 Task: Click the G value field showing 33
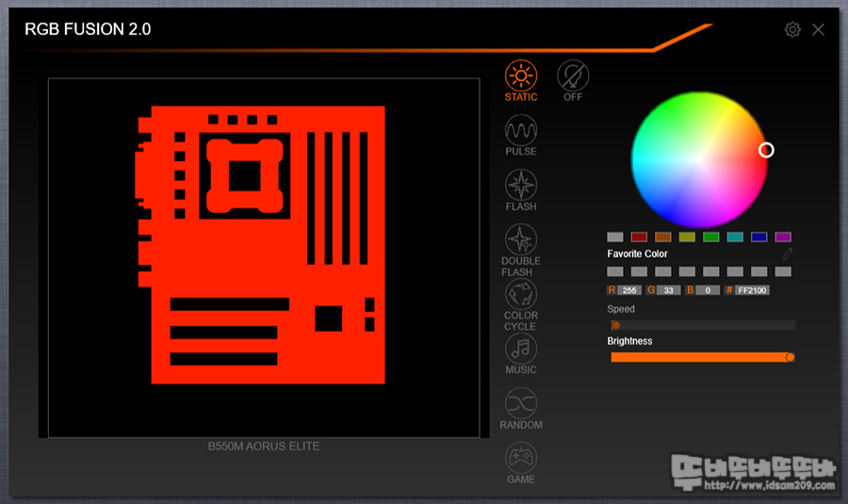click(x=668, y=290)
